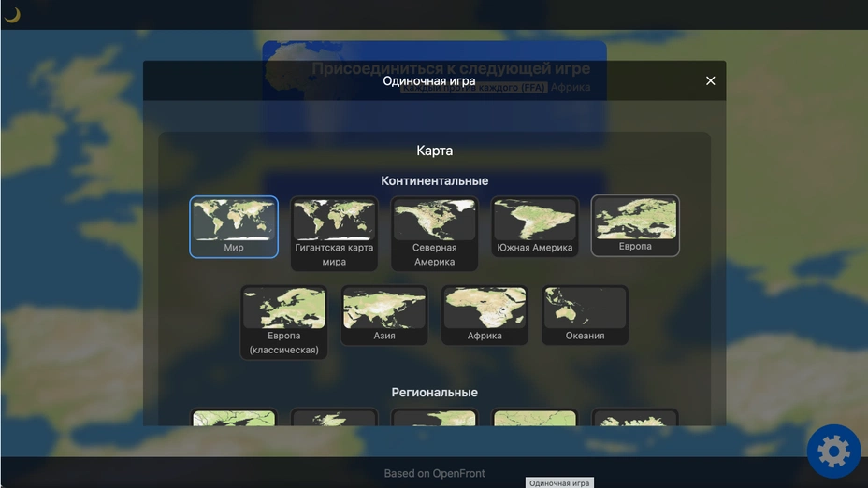868x488 pixels.
Task: Select the middle map under Региональные
Action: 434,418
